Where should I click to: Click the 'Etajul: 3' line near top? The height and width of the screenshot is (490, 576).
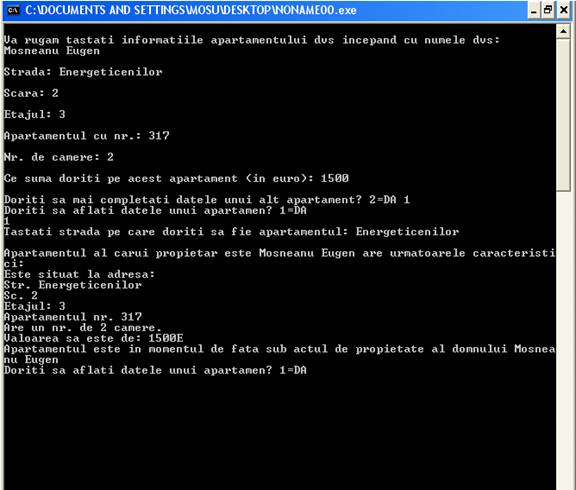coord(35,115)
